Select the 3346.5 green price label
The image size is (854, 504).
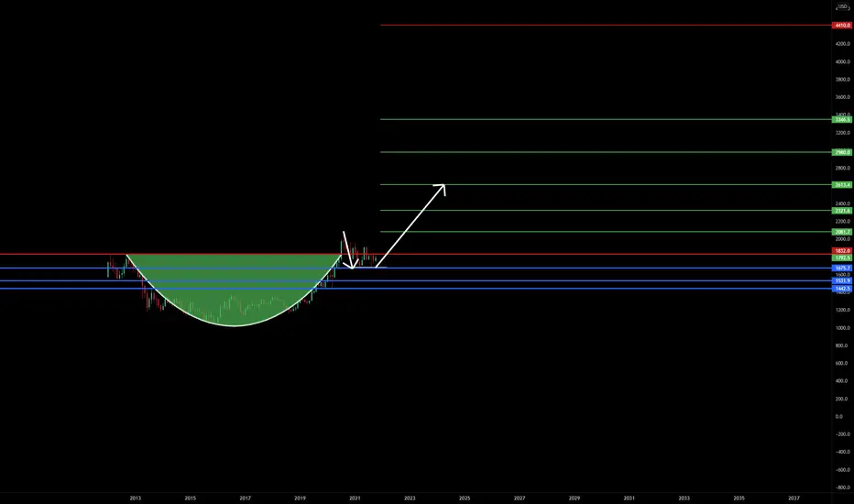coord(842,119)
